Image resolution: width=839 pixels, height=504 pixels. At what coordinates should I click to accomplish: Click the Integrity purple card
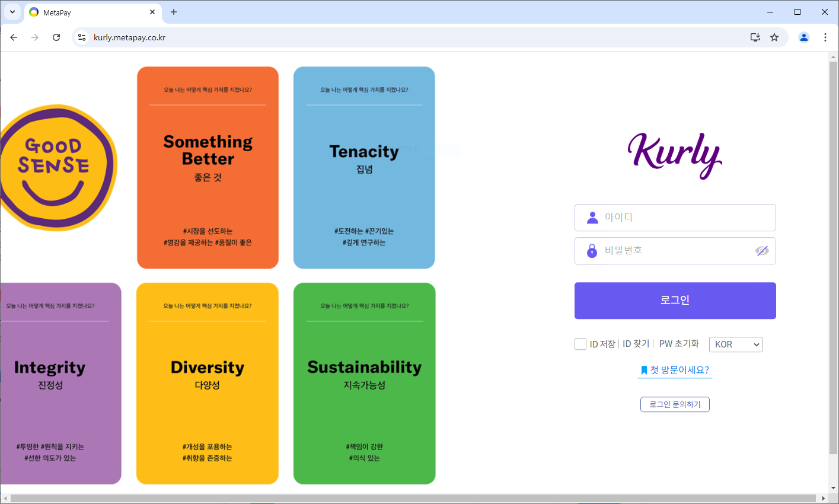(60, 384)
